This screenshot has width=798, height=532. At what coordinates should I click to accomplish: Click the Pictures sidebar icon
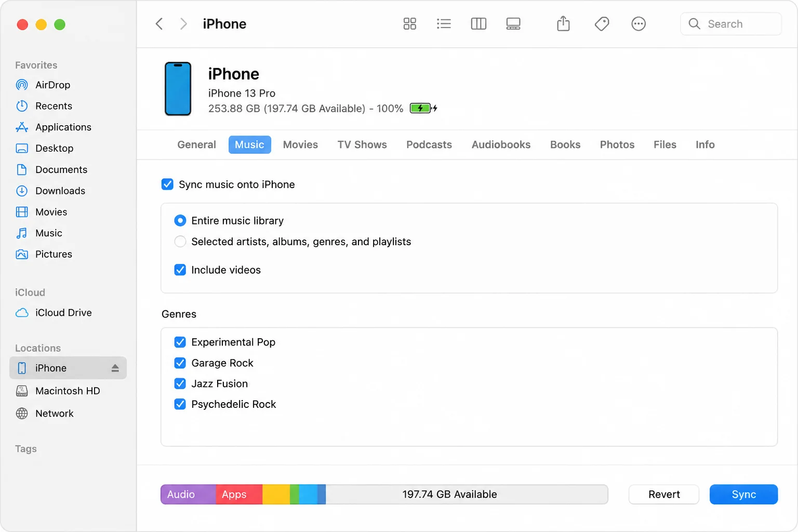[x=22, y=255]
